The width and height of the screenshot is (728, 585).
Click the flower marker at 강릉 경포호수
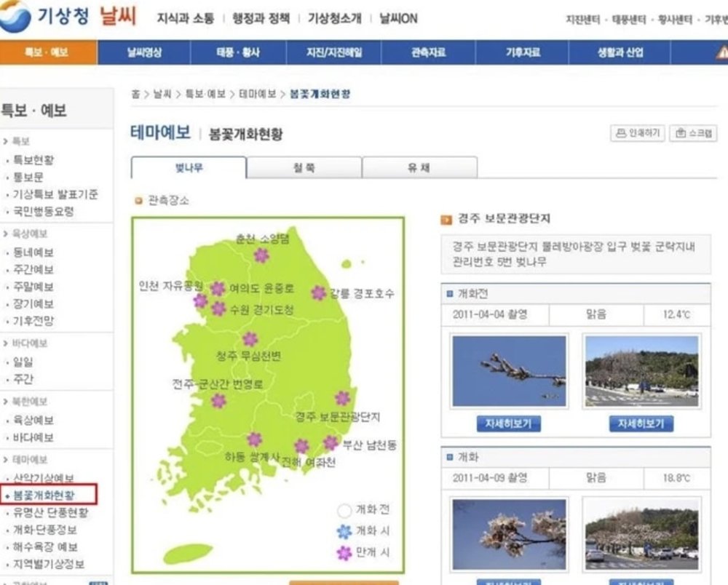tap(319, 292)
